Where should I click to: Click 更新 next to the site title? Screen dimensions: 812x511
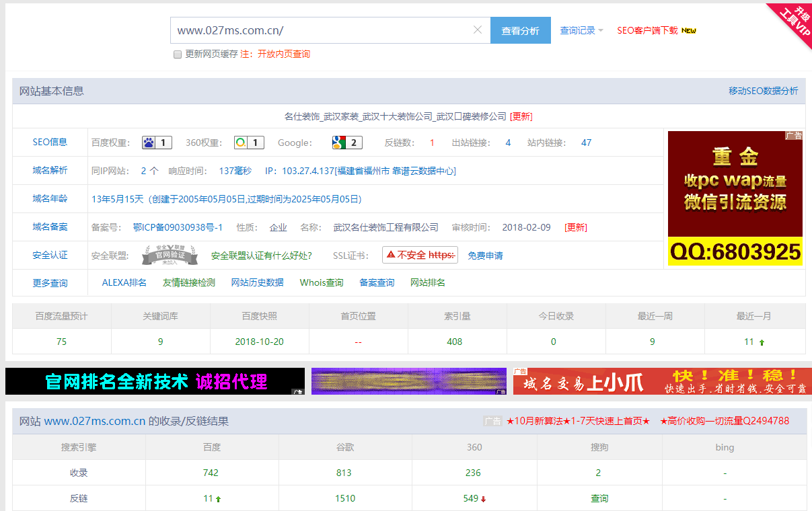click(x=521, y=116)
